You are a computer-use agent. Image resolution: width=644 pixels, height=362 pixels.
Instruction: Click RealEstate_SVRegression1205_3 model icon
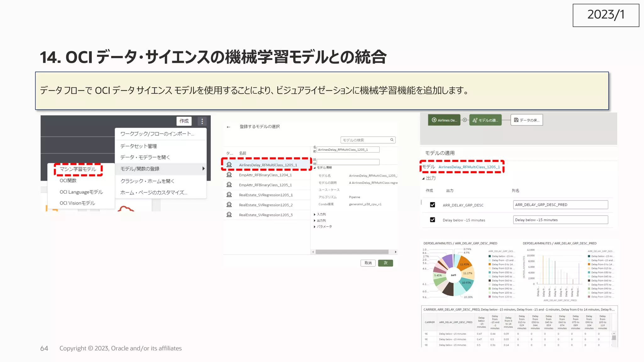click(229, 215)
